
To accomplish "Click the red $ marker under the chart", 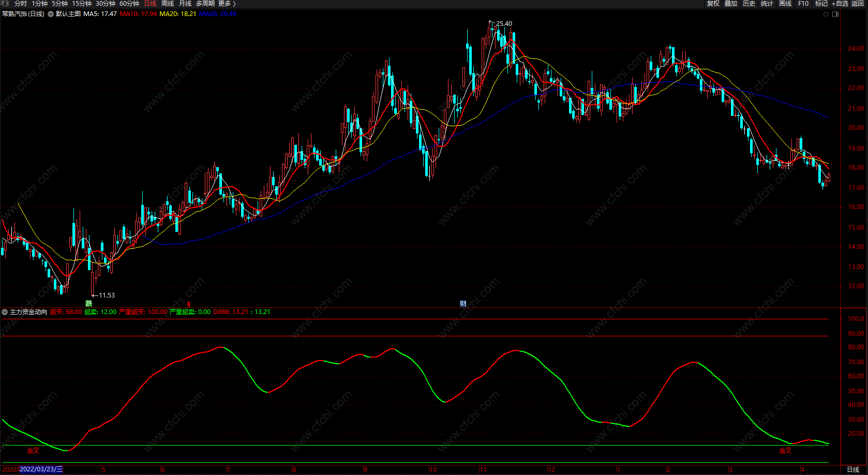I will [x=189, y=304].
